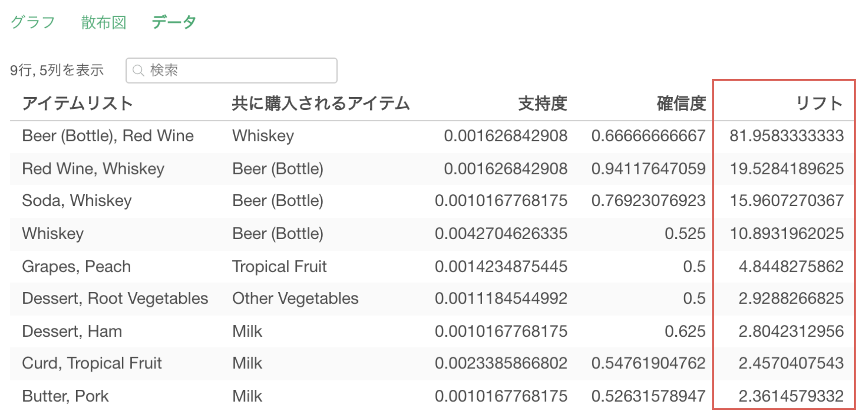Select lift value 81.9583333333
This screenshot has width=868, height=417.
point(787,136)
